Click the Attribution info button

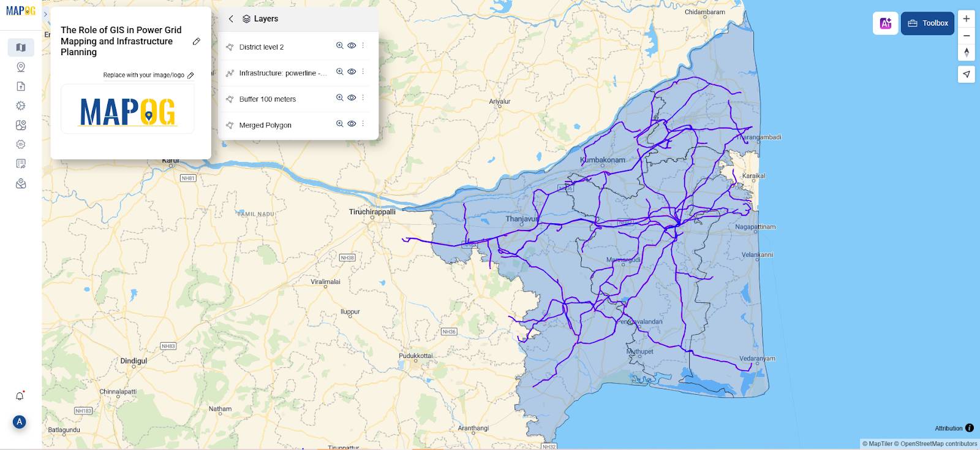970,428
